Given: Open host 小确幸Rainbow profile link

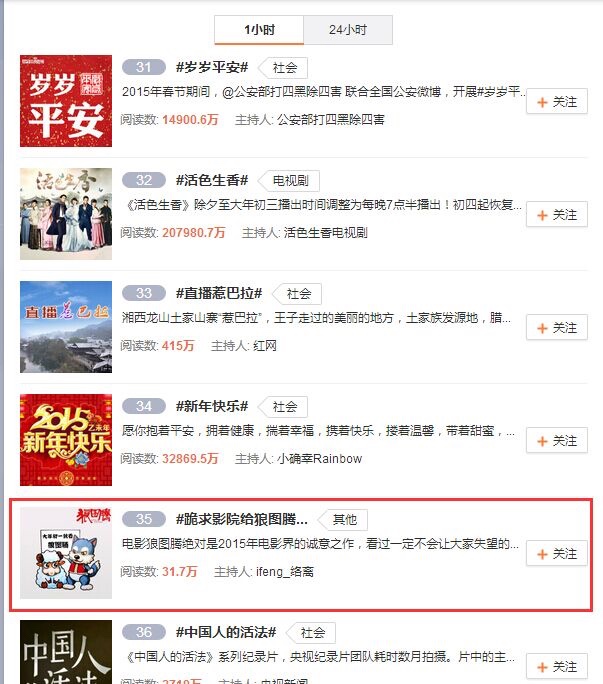Looking at the screenshot, I should click(x=319, y=458).
